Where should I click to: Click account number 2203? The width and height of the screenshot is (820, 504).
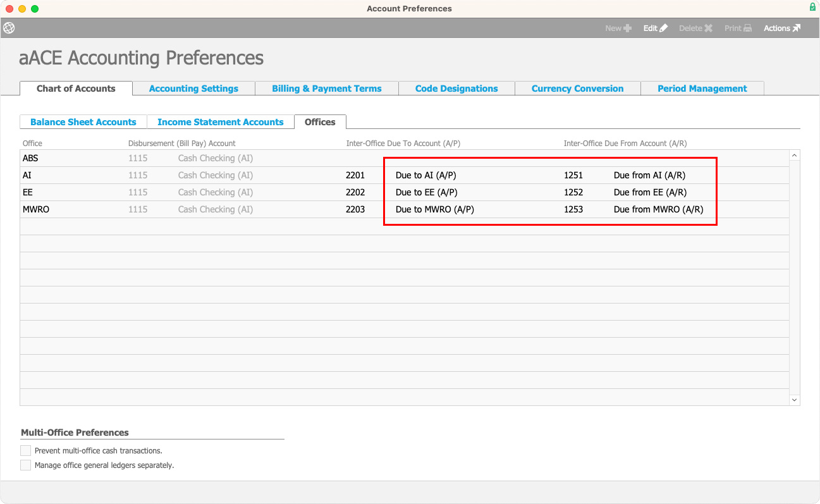(x=355, y=209)
